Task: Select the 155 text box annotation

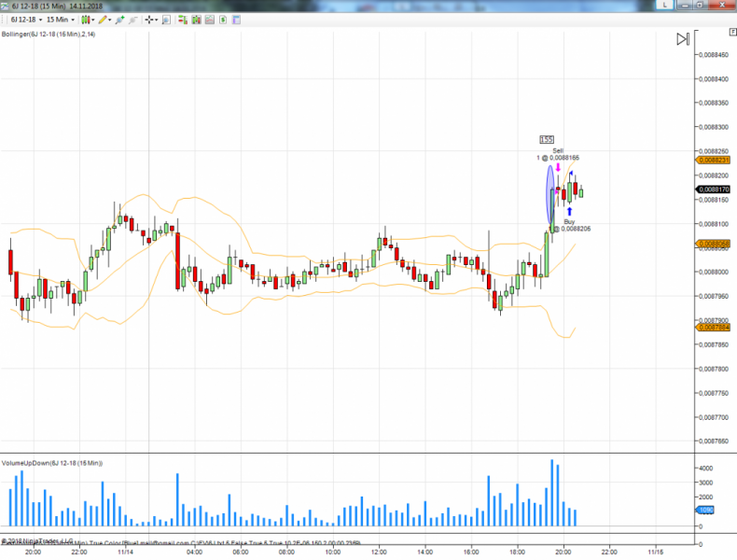Action: 547,140
